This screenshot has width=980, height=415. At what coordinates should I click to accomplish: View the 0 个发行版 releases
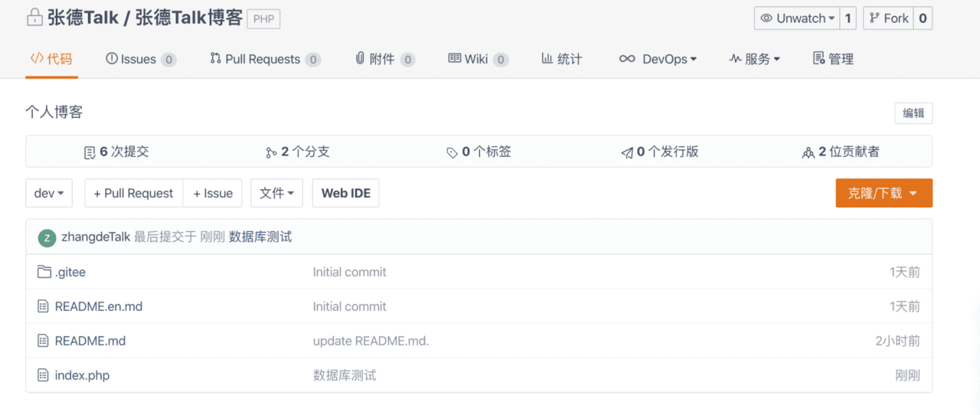coord(660,152)
